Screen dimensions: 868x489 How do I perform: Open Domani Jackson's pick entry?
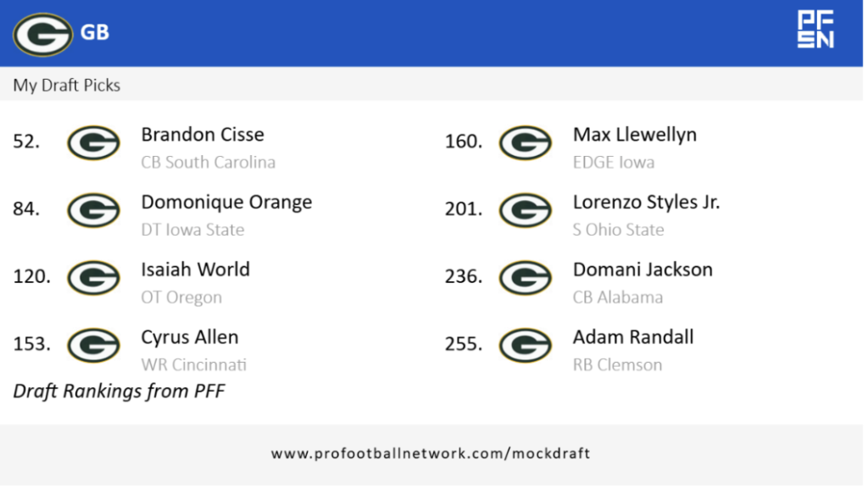pyautogui.click(x=643, y=270)
